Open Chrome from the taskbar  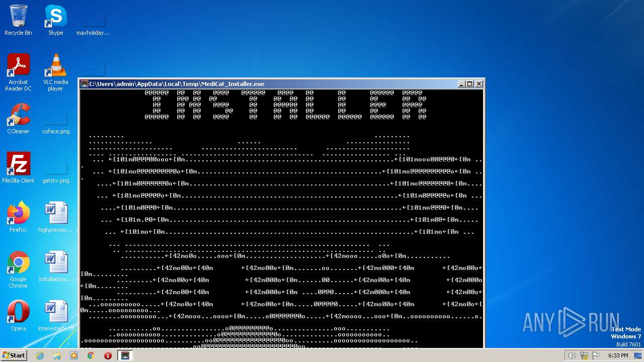tap(91, 355)
